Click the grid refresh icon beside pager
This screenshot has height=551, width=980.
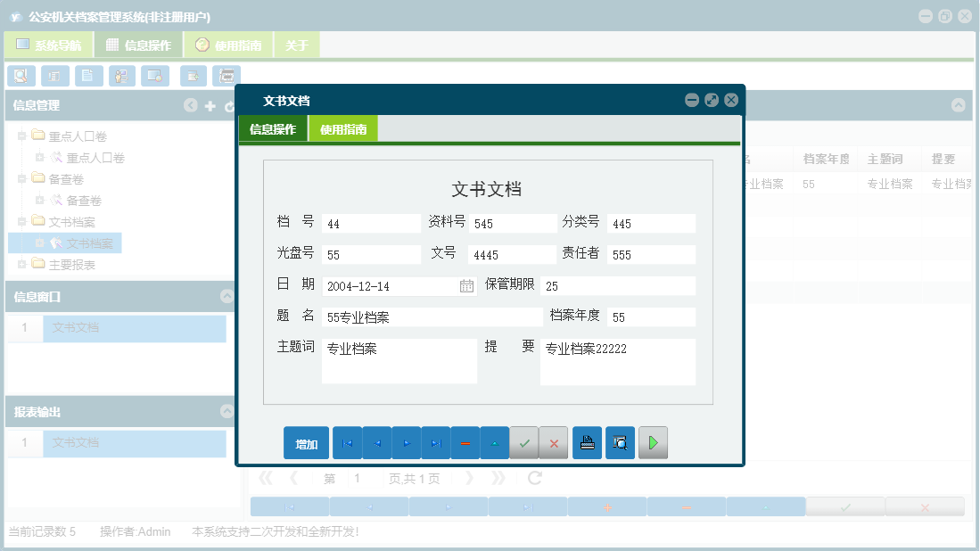coord(534,479)
